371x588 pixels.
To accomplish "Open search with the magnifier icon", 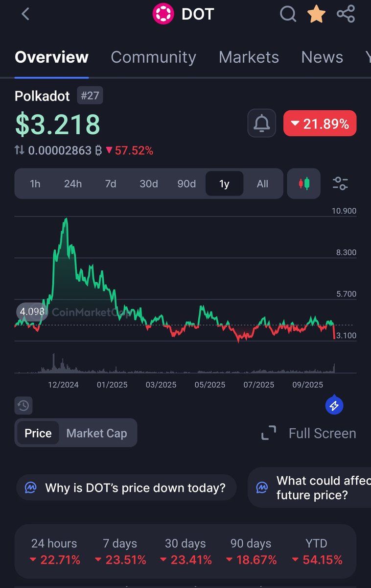I will click(x=288, y=14).
